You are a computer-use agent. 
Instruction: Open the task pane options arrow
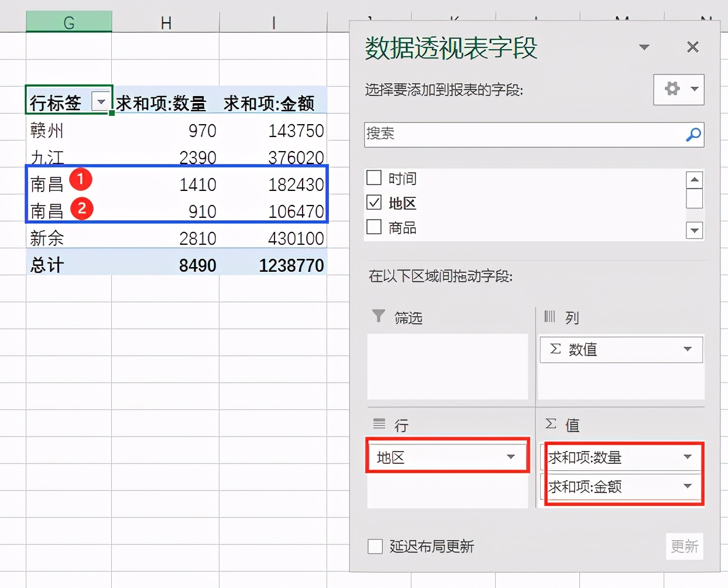644,47
